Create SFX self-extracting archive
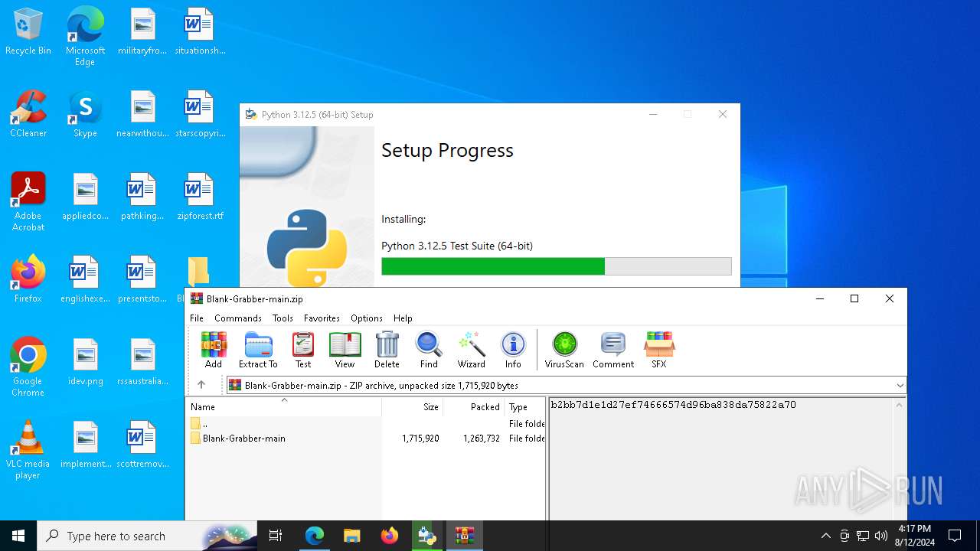The height and width of the screenshot is (551, 980). point(659,350)
